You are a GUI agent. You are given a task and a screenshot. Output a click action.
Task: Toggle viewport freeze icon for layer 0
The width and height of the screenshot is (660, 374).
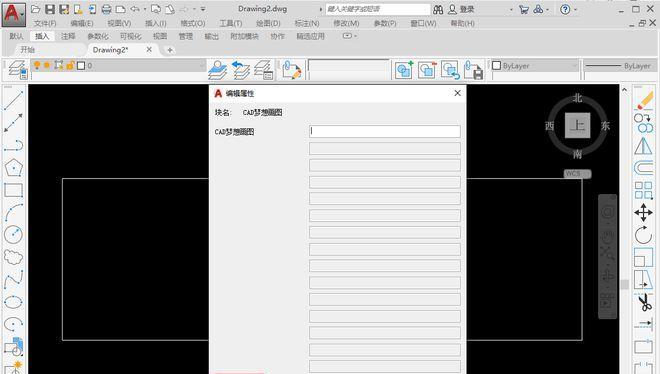pyautogui.click(x=59, y=65)
